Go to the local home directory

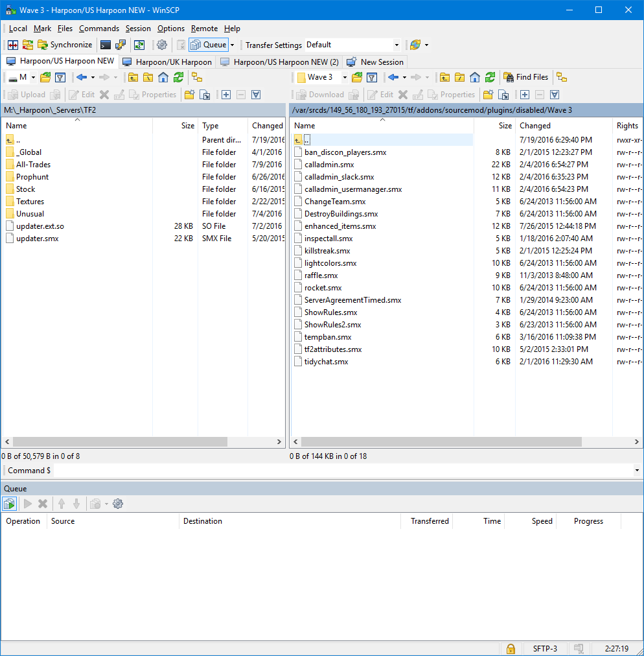tap(163, 77)
